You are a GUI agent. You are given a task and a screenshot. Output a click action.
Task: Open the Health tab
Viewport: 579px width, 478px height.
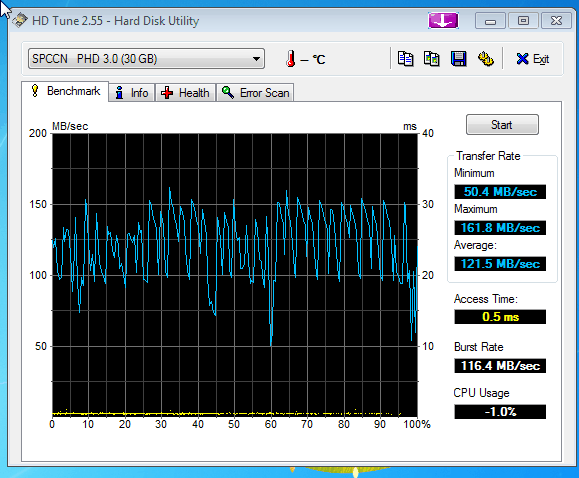185,93
